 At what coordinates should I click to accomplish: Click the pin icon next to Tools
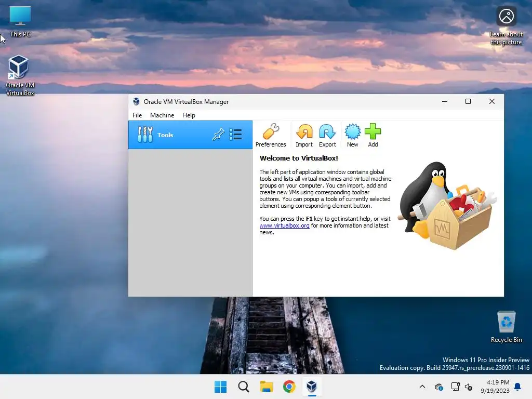(x=218, y=135)
